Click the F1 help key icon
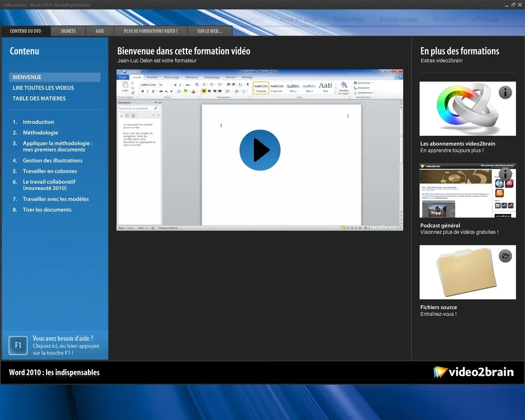This screenshot has width=525, height=420. pyautogui.click(x=18, y=345)
